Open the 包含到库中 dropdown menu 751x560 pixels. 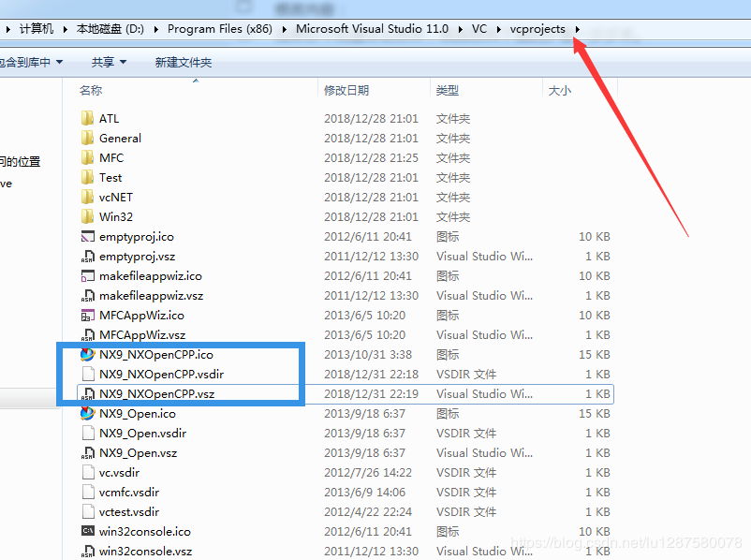(x=31, y=63)
